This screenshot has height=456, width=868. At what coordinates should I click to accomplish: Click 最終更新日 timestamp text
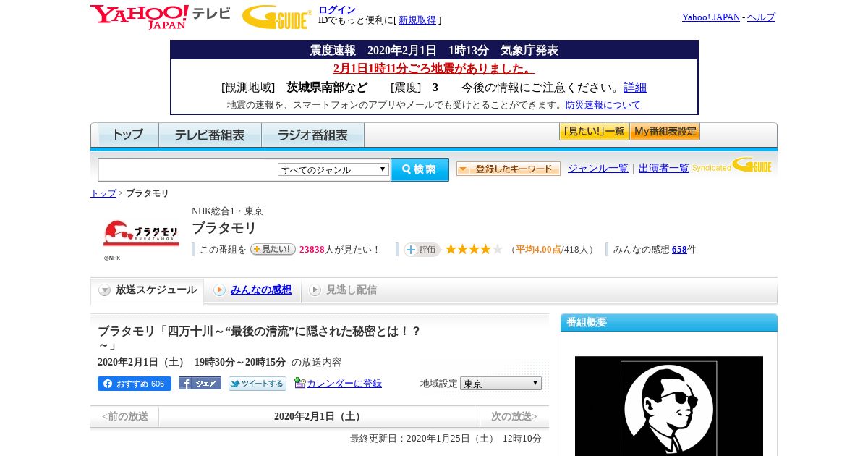tap(446, 439)
